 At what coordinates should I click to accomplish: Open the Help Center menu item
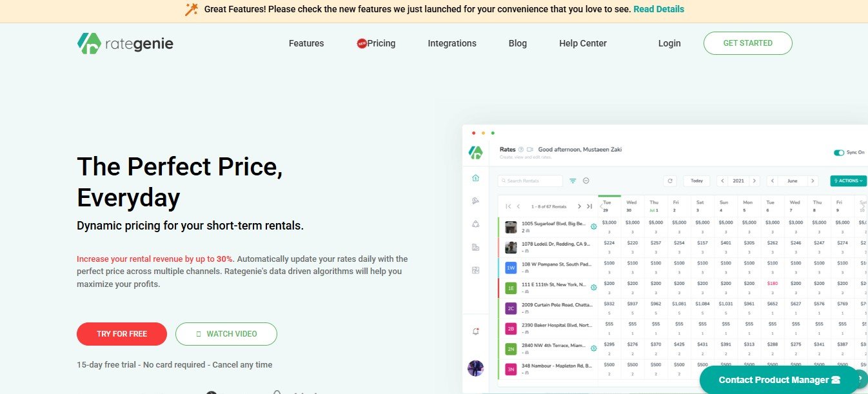coord(583,43)
